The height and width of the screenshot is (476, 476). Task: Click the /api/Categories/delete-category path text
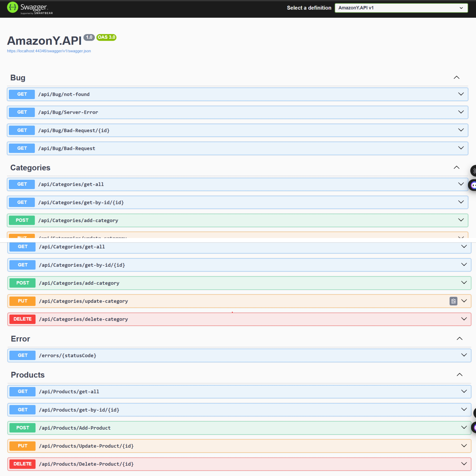[x=84, y=319]
